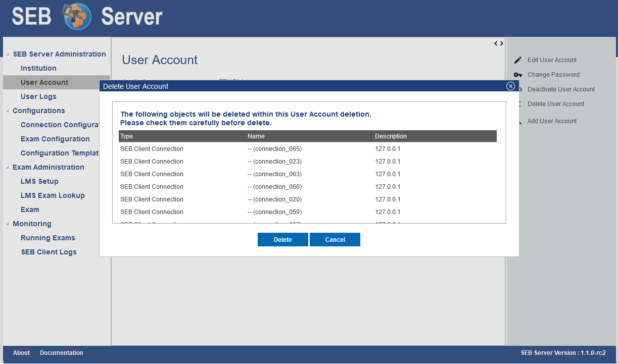Click the panel resize arrows icon
The width and height of the screenshot is (618, 364).
pos(498,43)
